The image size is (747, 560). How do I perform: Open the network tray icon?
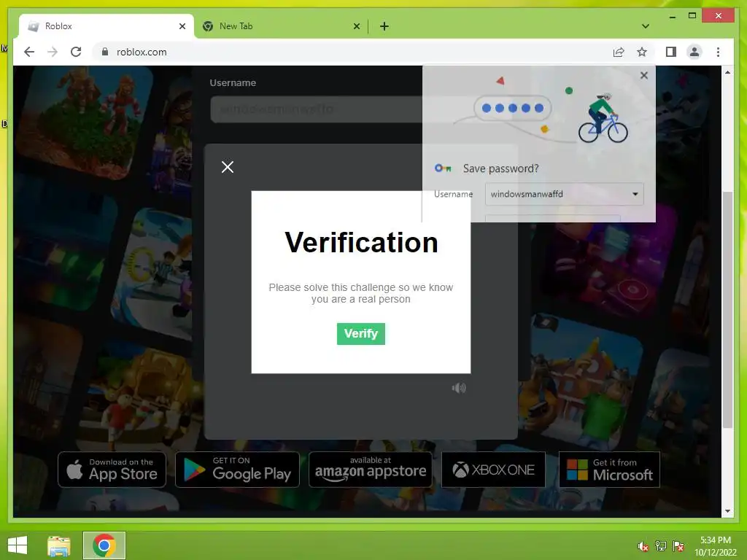[x=661, y=546]
